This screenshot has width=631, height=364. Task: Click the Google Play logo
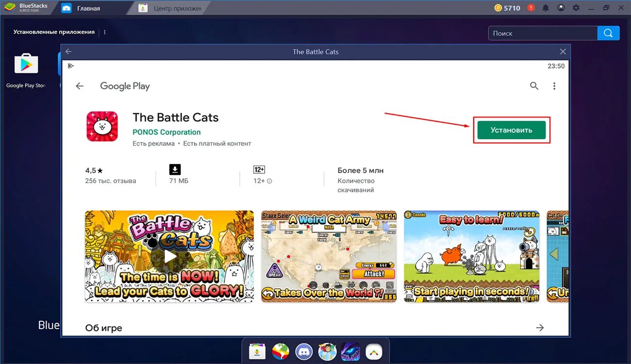(x=125, y=86)
